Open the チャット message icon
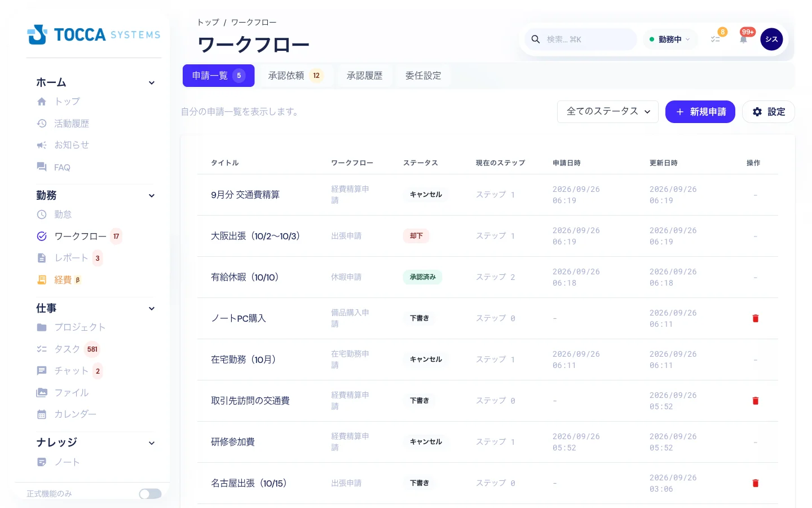The width and height of the screenshot is (812, 508). [42, 371]
